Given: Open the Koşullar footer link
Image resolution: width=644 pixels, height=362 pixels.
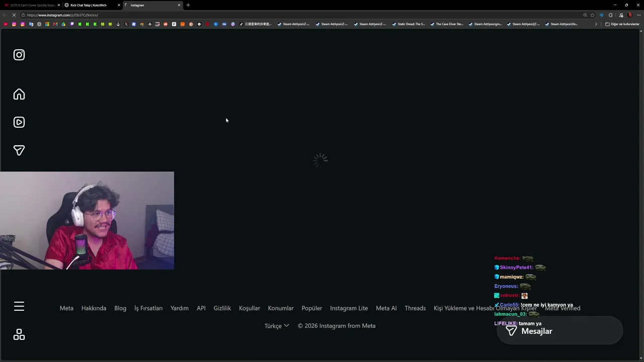Looking at the screenshot, I should (250, 308).
